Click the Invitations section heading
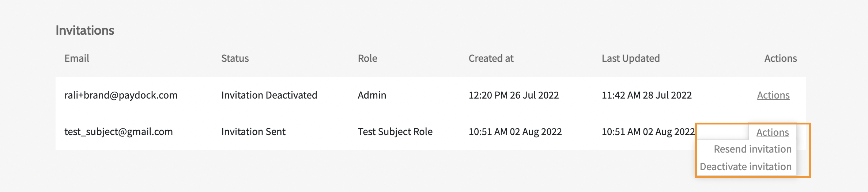This screenshot has width=868, height=192. (85, 30)
